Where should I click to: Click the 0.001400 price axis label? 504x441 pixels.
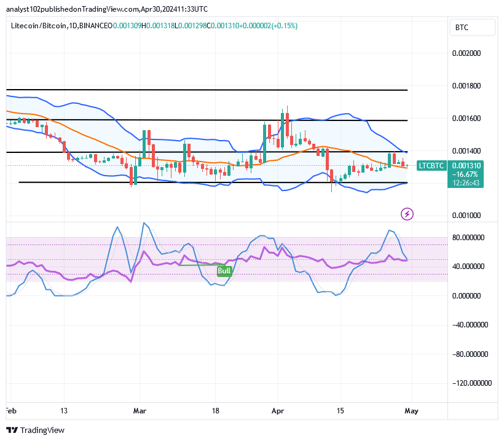coord(467,150)
